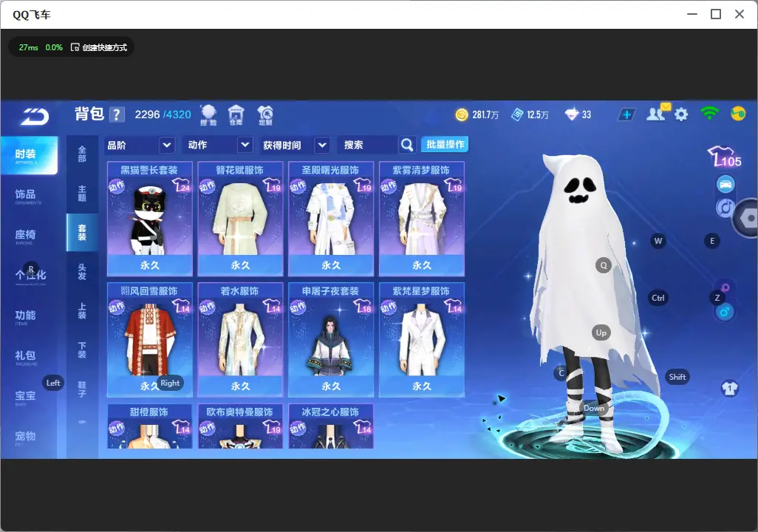
Task: Switch to the 宝宝 baby tab
Action: pos(25,397)
